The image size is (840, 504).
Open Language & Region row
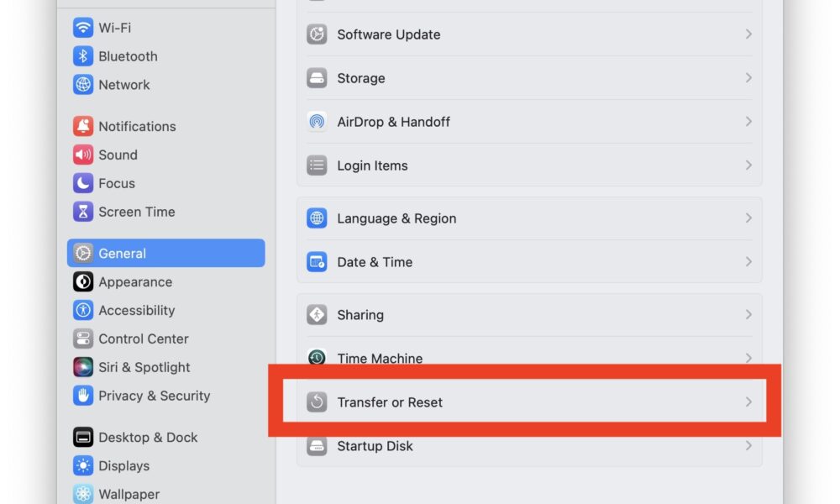[529, 218]
